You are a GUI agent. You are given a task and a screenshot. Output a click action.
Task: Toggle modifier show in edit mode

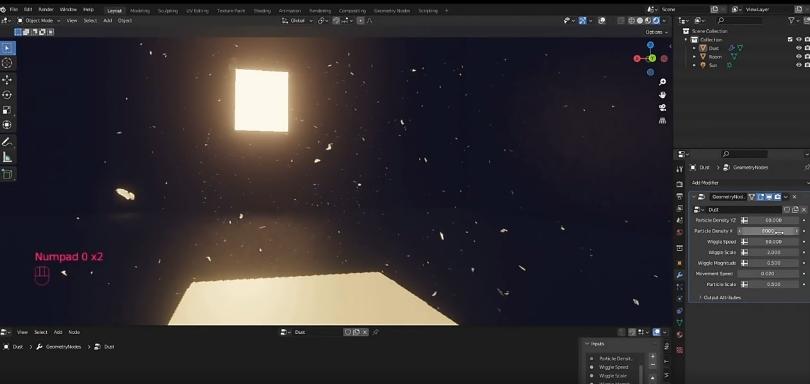760,197
